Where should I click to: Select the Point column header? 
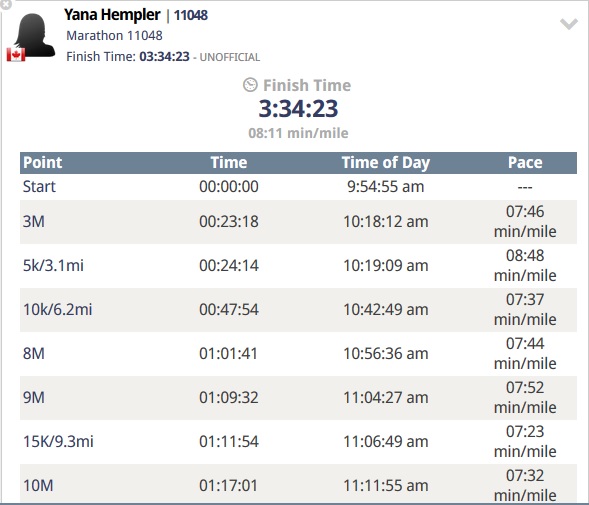(x=42, y=162)
